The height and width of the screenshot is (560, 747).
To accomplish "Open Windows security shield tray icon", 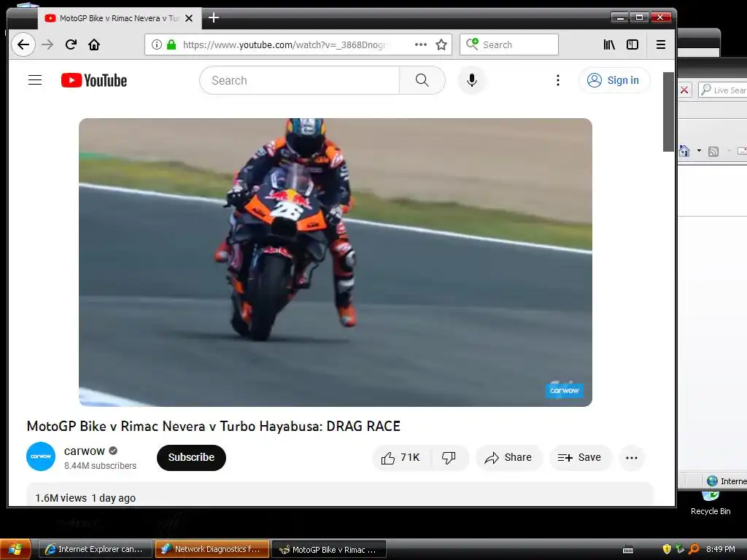I will [667, 549].
